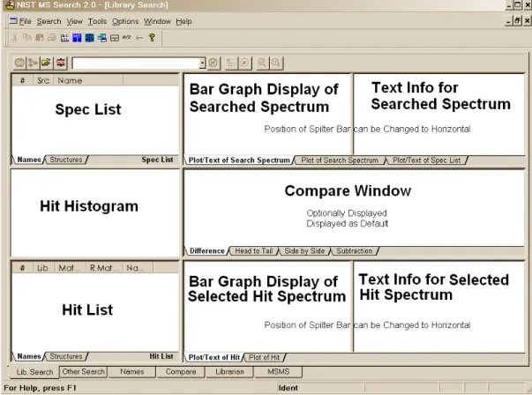Screen dimensions: 532x395
Task: Click the Copy toolbar icon
Action: tap(27, 37)
